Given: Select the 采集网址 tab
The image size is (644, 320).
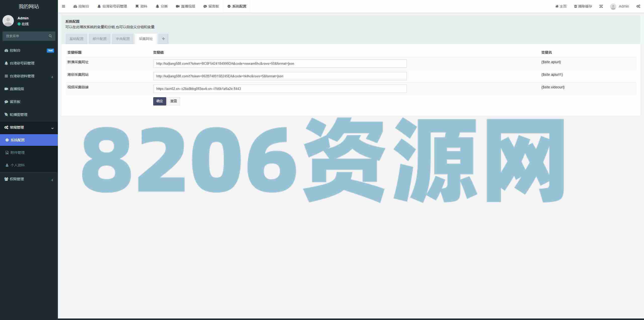Looking at the screenshot, I should (x=146, y=39).
